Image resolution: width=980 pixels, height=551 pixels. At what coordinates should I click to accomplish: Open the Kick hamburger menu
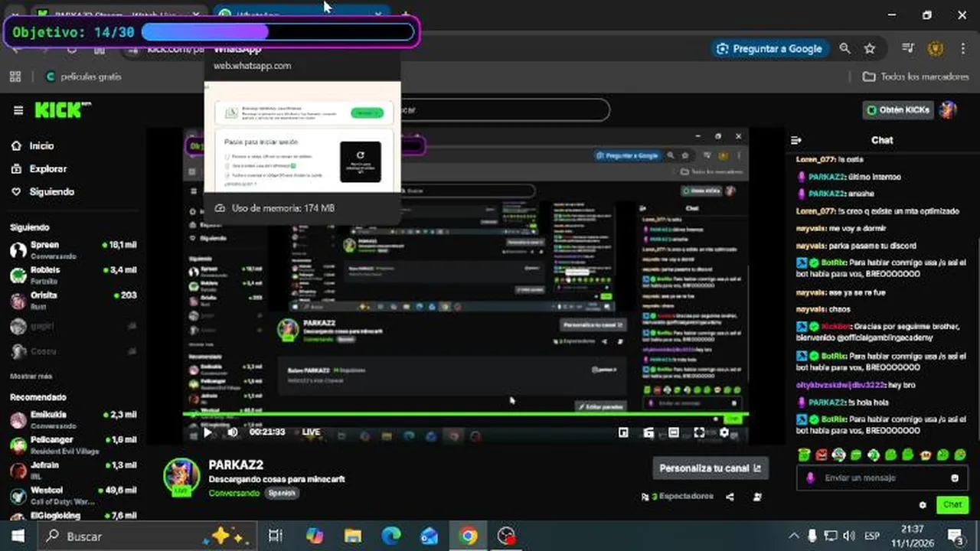pyautogui.click(x=18, y=110)
